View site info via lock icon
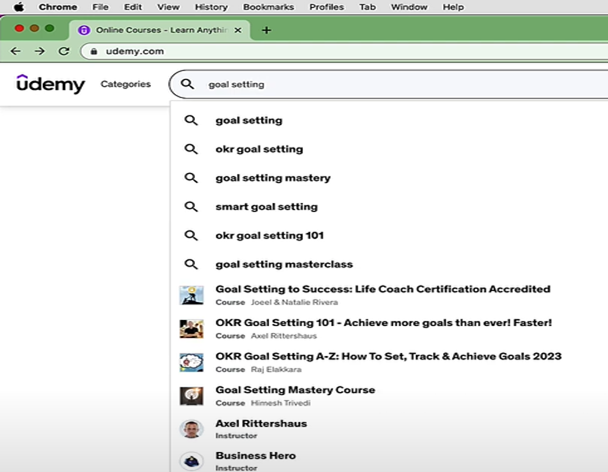This screenshot has width=608, height=472. pos(94,51)
